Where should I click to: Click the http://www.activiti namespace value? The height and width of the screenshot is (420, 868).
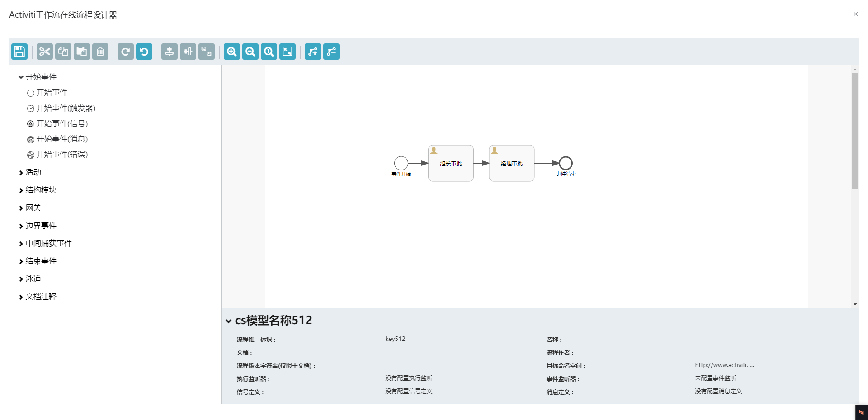click(724, 365)
